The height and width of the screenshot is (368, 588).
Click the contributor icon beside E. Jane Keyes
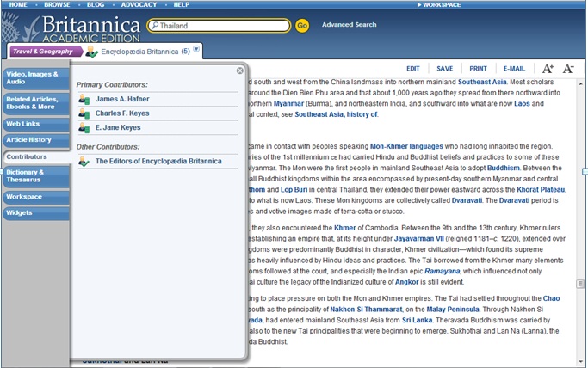[x=84, y=127]
